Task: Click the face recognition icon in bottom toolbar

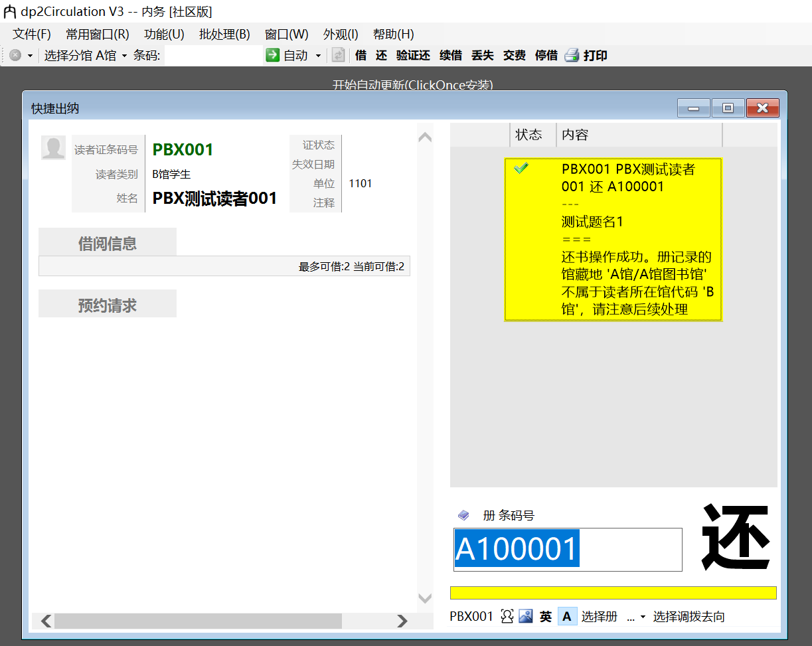Action: click(507, 617)
